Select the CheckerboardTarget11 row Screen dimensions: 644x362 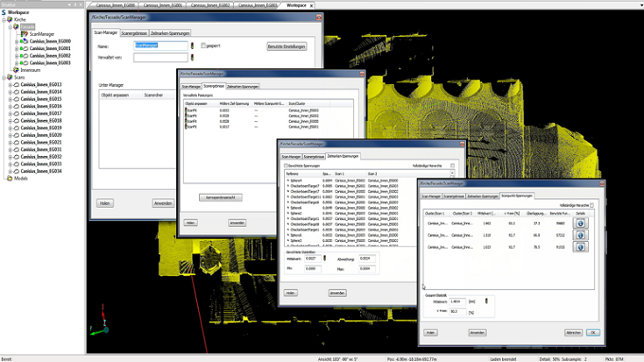[342, 197]
